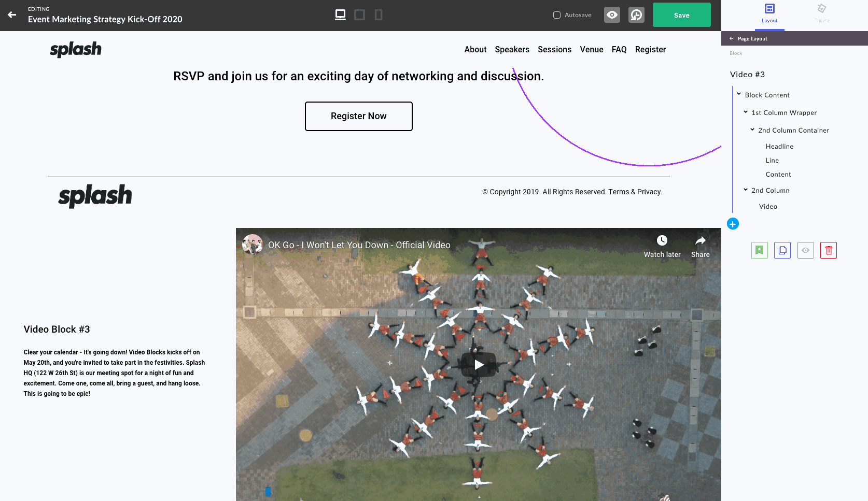Enable the Autosave checkbox

click(557, 15)
